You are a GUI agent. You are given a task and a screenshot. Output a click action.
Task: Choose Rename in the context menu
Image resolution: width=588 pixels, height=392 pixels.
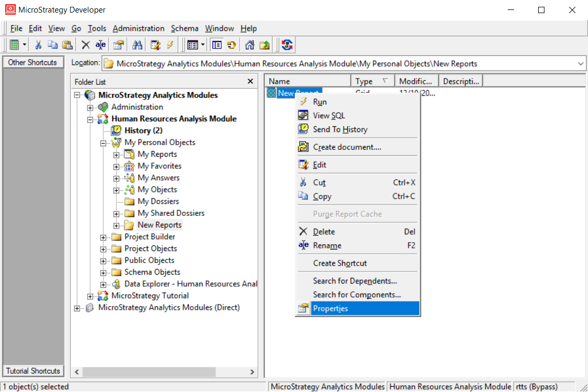(358, 245)
